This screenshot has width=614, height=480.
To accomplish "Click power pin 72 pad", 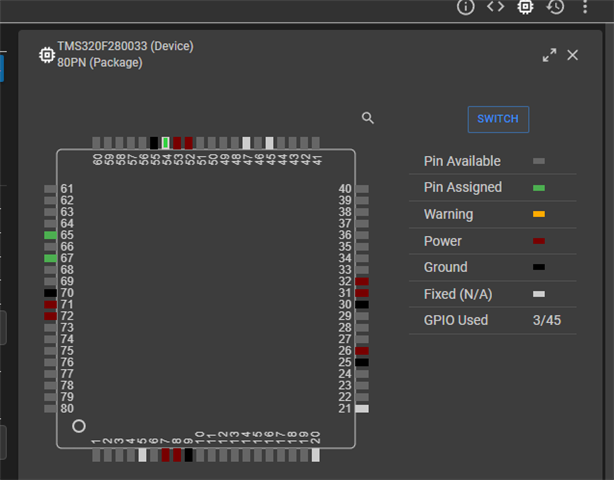I will click(x=50, y=316).
